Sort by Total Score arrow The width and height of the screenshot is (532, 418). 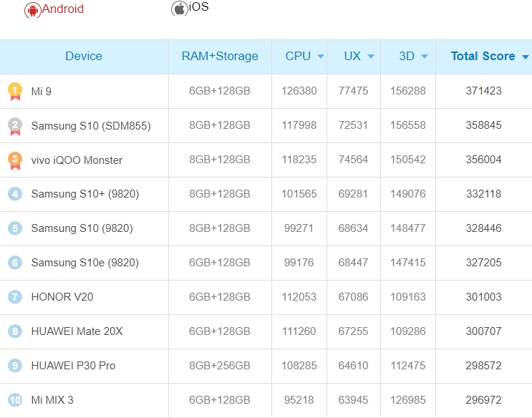click(526, 57)
